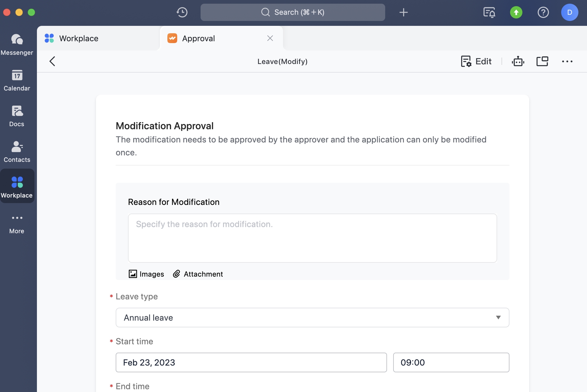Click the Edit button
This screenshot has width=587, height=392.
click(x=476, y=61)
